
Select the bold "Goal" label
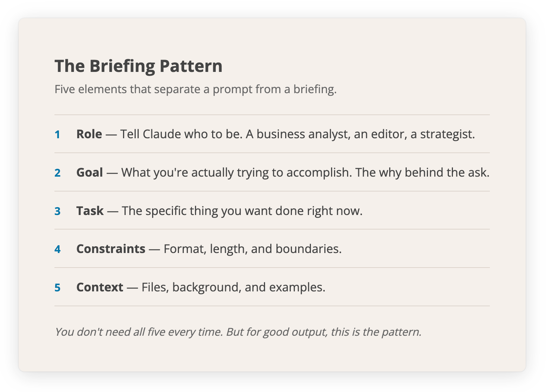pos(89,173)
